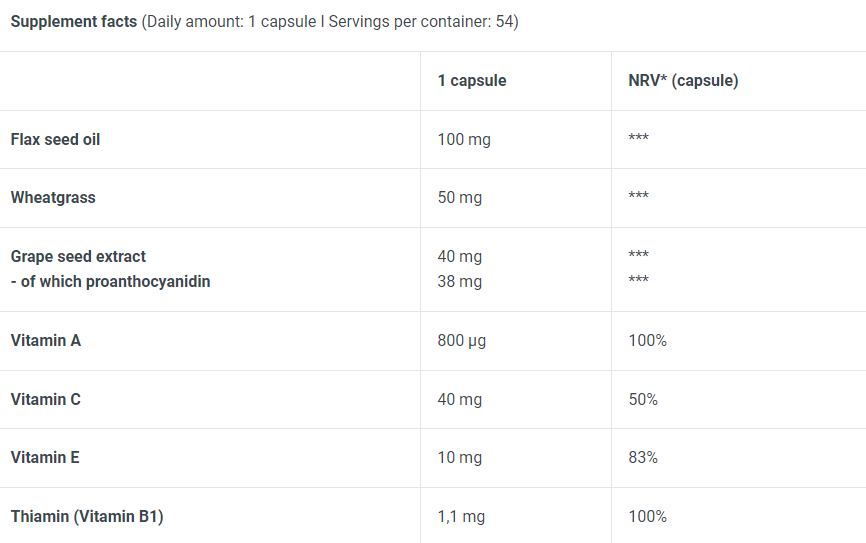This screenshot has width=866, height=543.
Task: Select the 83% NRV value
Action: coord(643,457)
